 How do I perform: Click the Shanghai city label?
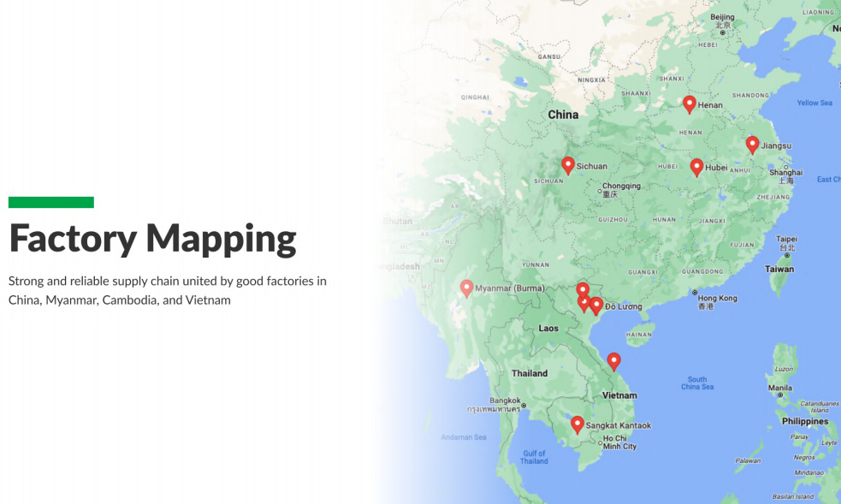(x=785, y=176)
